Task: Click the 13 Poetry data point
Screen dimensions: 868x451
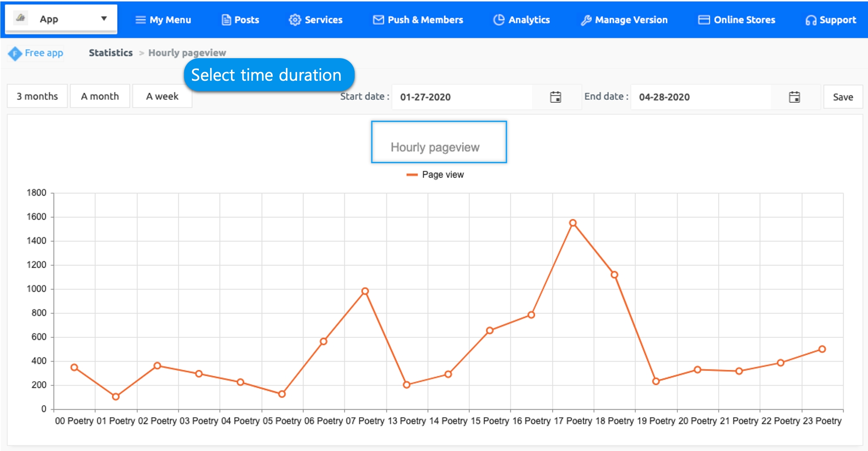Action: tap(406, 385)
